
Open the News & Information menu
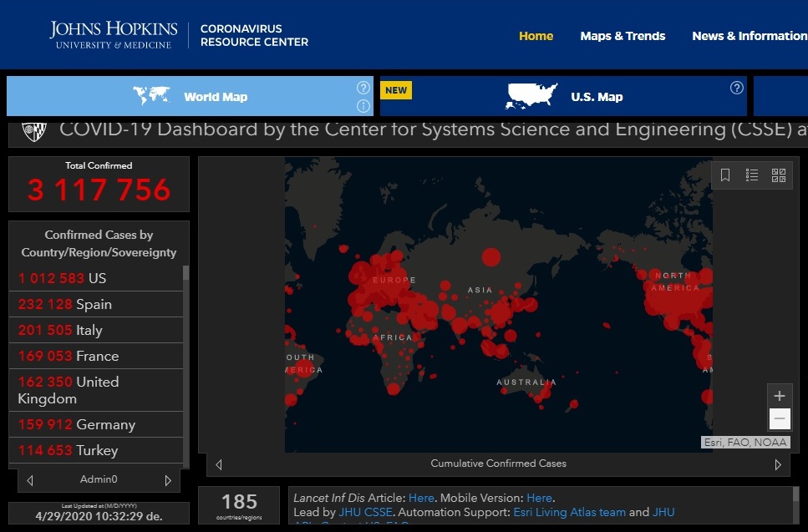(750, 36)
